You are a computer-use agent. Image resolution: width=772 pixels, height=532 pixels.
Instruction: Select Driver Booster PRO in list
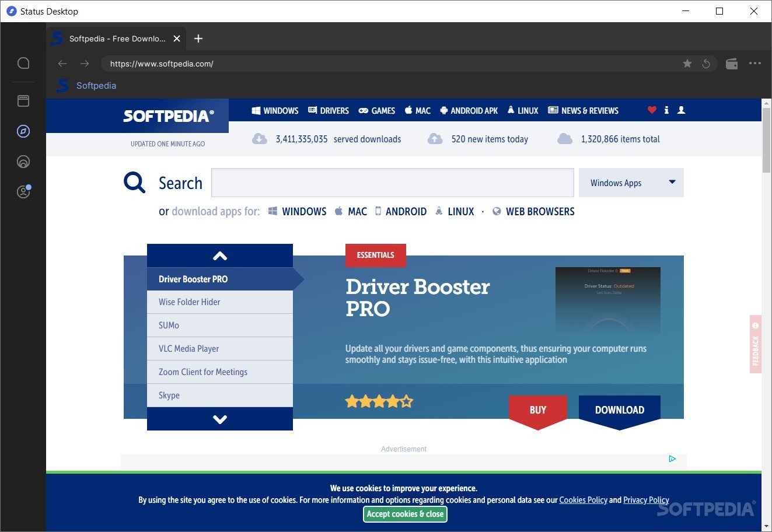tap(220, 279)
